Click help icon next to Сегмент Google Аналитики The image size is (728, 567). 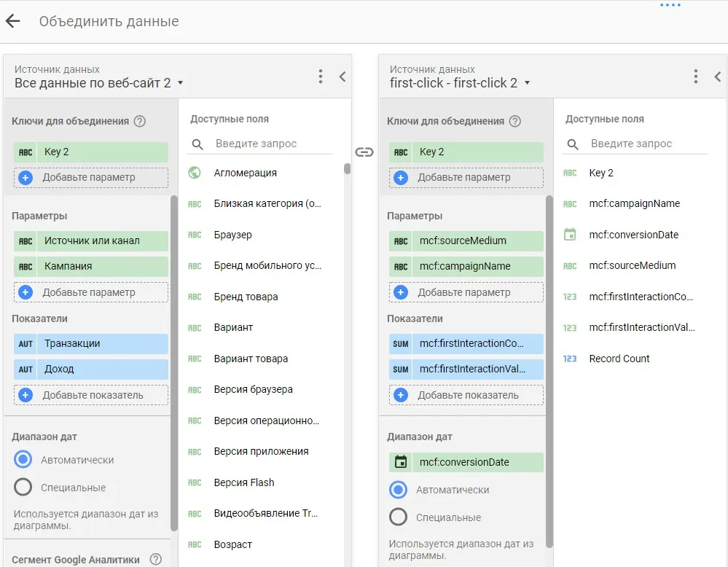(x=156, y=560)
